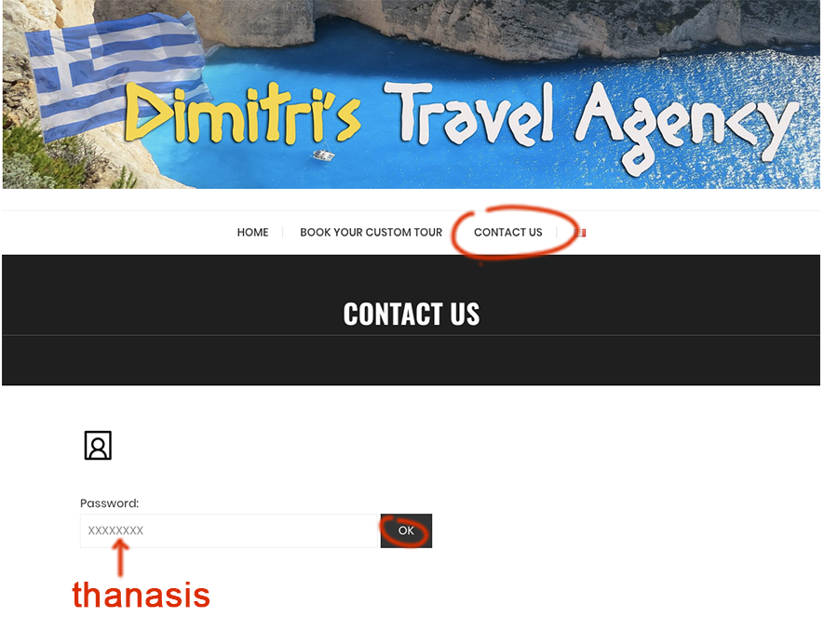Viewport: 824px width, 644px height.
Task: Submit the password with the OK button
Action: click(x=406, y=530)
